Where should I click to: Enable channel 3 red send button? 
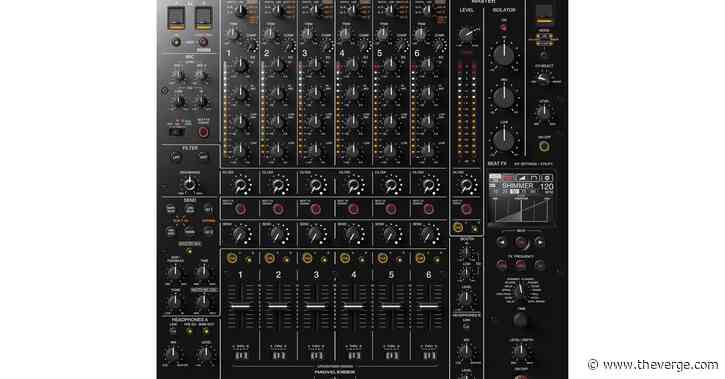[316, 208]
